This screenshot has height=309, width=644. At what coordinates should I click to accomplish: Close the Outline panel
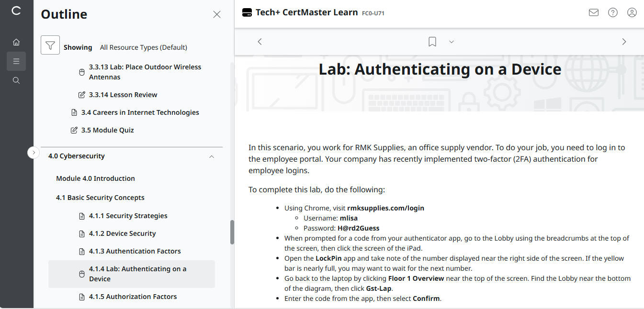coord(216,14)
